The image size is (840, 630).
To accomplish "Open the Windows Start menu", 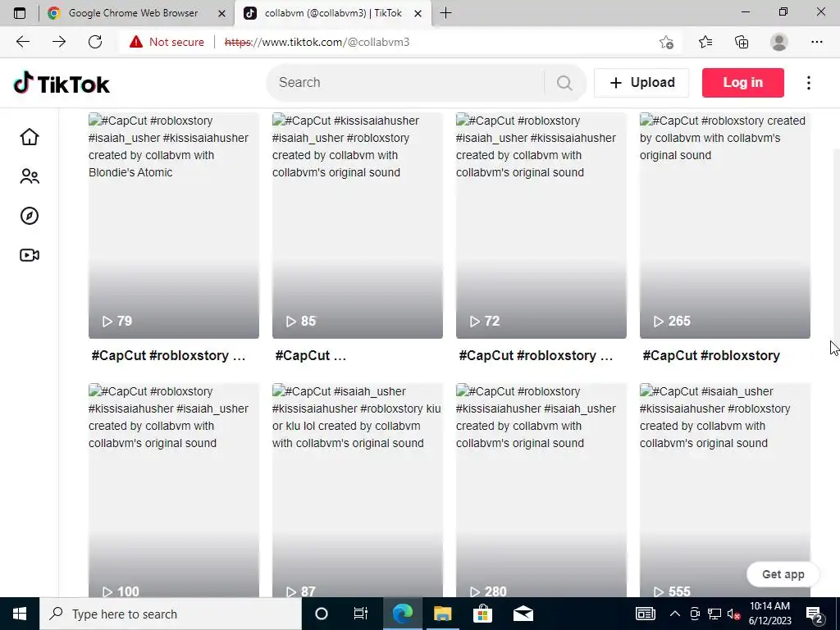I will click(20, 614).
